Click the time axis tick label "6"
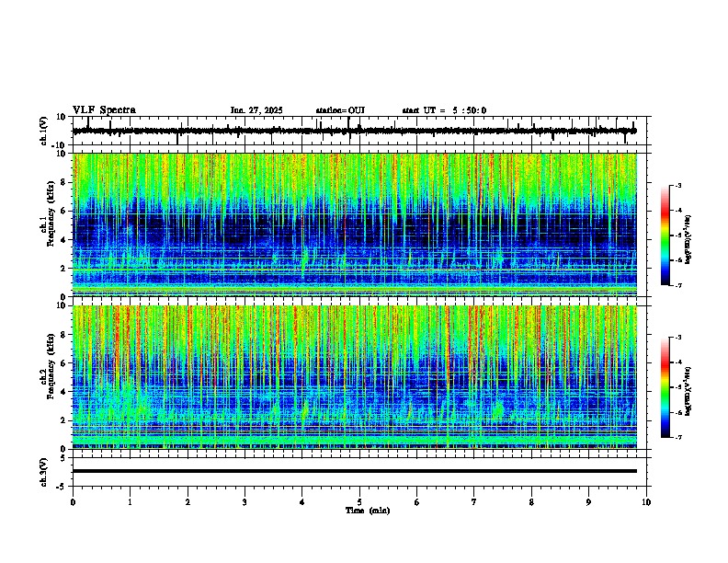 click(417, 502)
